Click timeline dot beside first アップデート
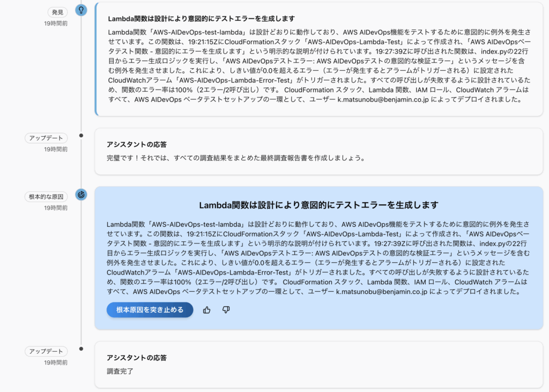 pos(81,135)
